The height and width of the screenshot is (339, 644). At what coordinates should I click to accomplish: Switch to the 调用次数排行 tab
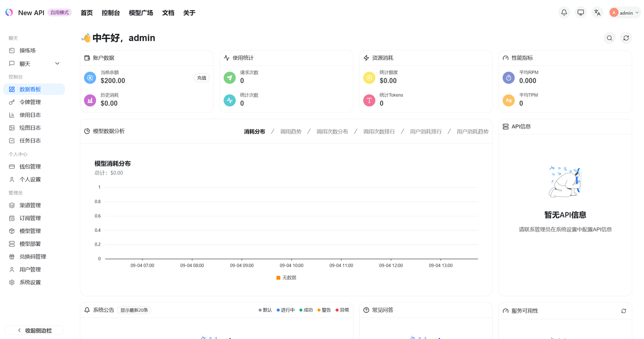click(379, 132)
